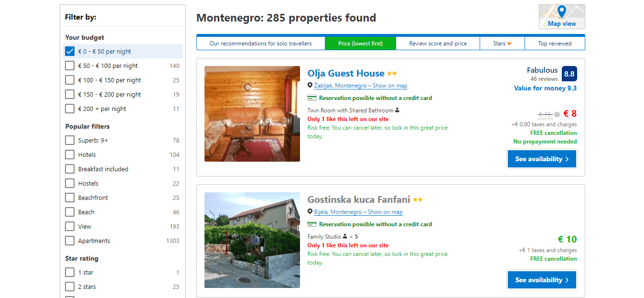
Task: Click the 8.8 review score badge
Action: click(570, 74)
